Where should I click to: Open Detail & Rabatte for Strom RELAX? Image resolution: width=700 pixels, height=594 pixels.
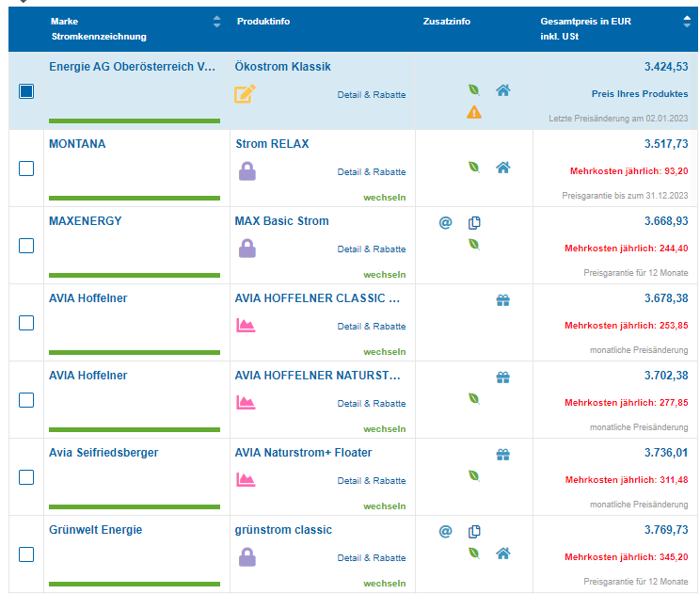[x=372, y=172]
